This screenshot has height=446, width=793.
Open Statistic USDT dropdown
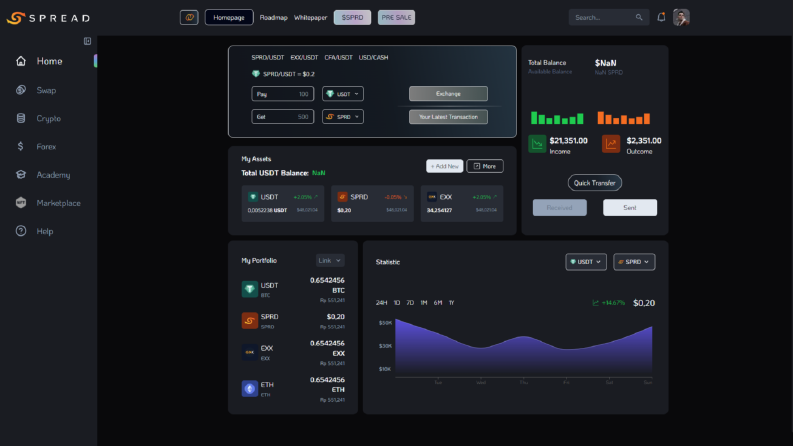click(x=586, y=262)
